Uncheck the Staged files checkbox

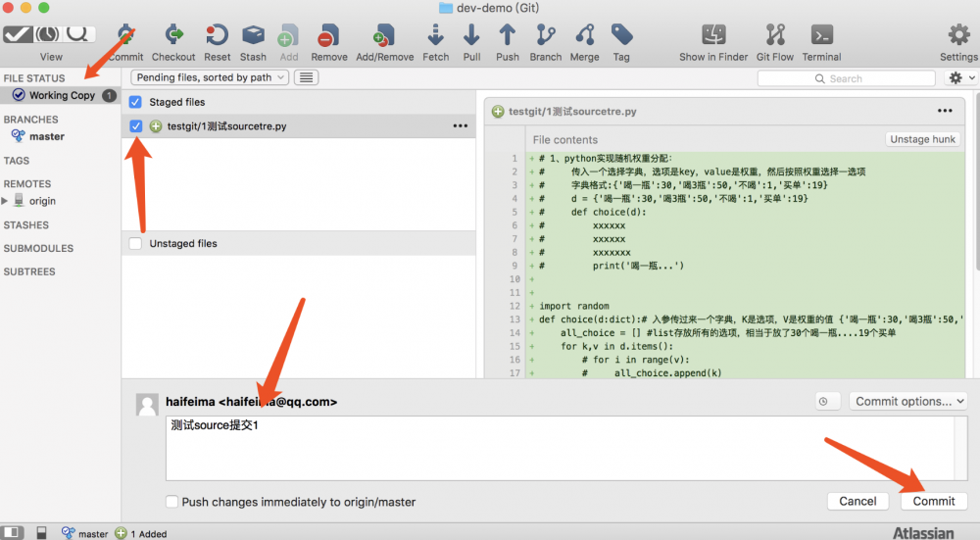[135, 101]
